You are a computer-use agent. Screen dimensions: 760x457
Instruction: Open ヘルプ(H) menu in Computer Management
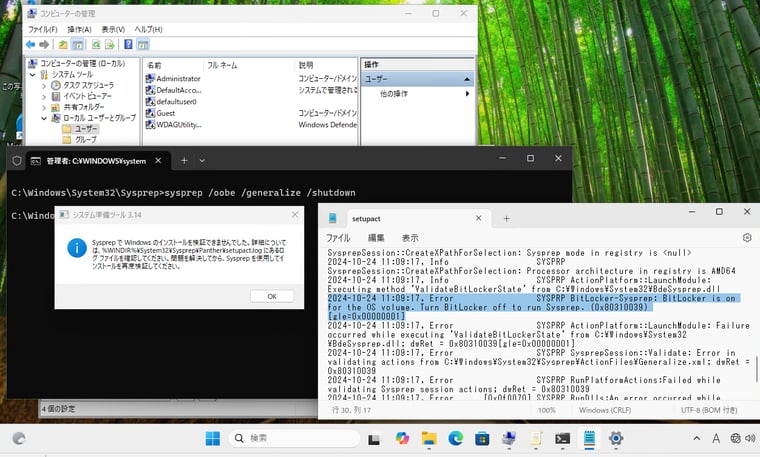point(148,29)
